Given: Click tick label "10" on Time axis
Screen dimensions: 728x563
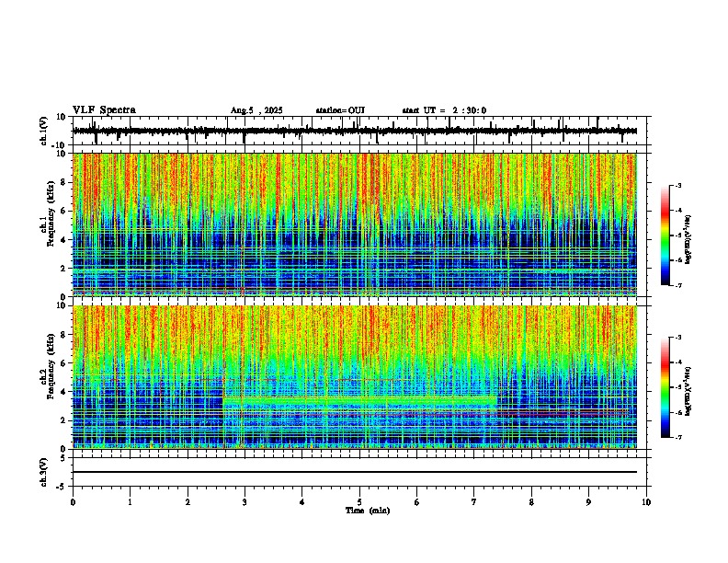Looking at the screenshot, I should 646,502.
